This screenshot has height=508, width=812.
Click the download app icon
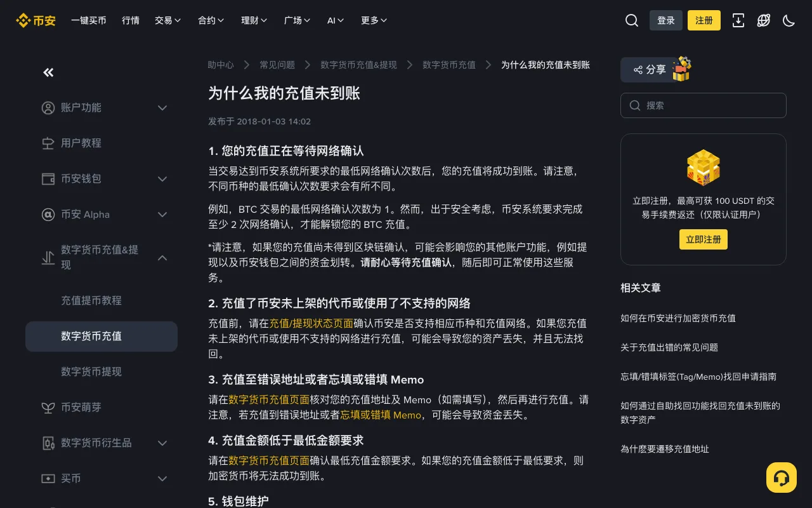[x=738, y=20]
